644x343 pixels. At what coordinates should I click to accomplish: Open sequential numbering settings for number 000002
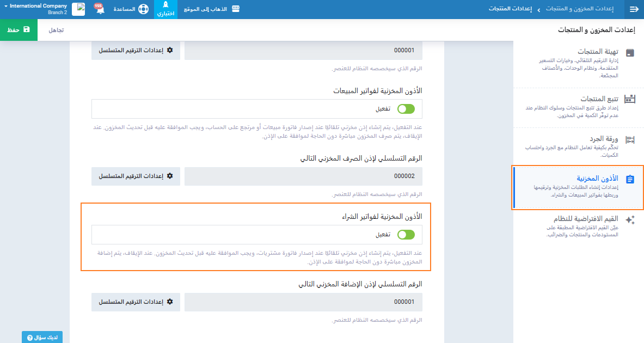point(136,176)
